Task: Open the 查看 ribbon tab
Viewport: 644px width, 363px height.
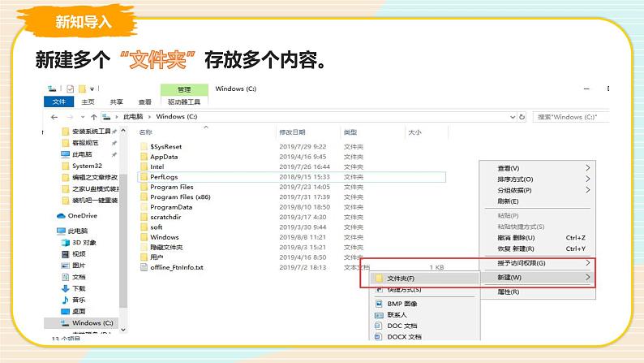Action: (x=144, y=102)
